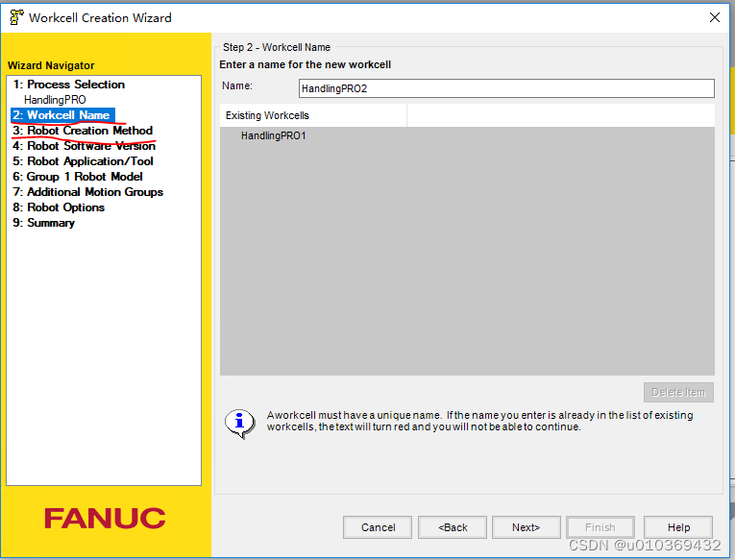This screenshot has height=560, width=735.
Task: Click the Delete Item button
Action: (x=678, y=392)
